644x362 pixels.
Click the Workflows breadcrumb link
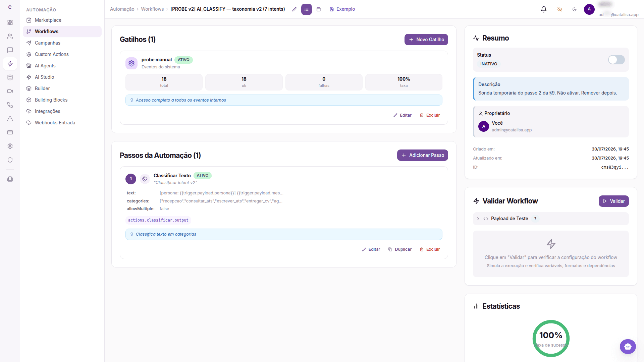[152, 9]
